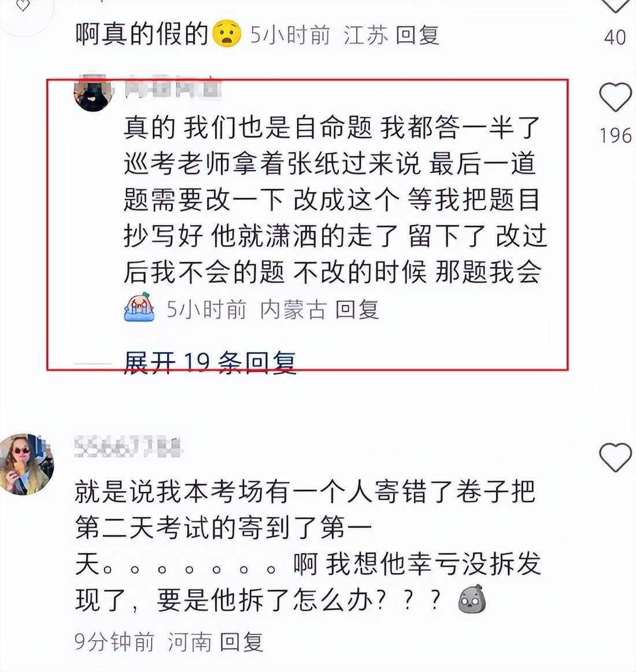636x672 pixels.
Task: Tap the crying emoji sticker below the comment
Action: pos(139,307)
